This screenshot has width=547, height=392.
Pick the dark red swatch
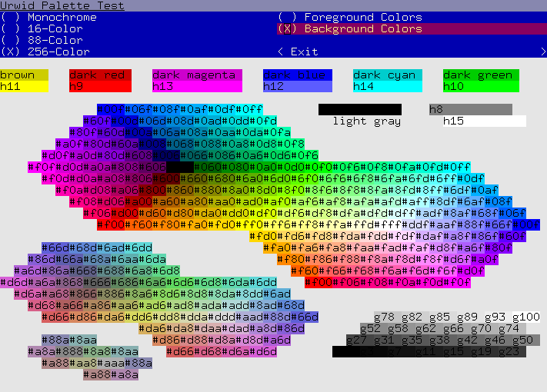[x=100, y=75]
